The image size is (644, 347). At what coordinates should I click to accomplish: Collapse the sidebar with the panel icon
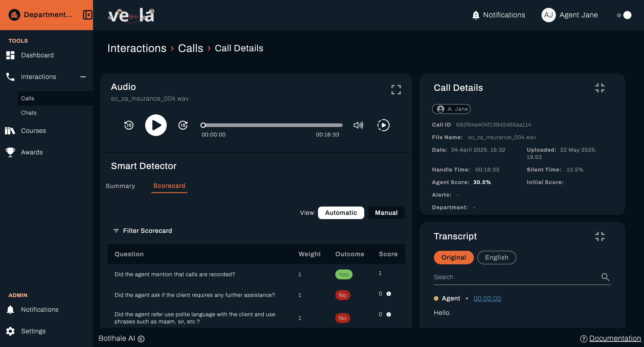87,15
